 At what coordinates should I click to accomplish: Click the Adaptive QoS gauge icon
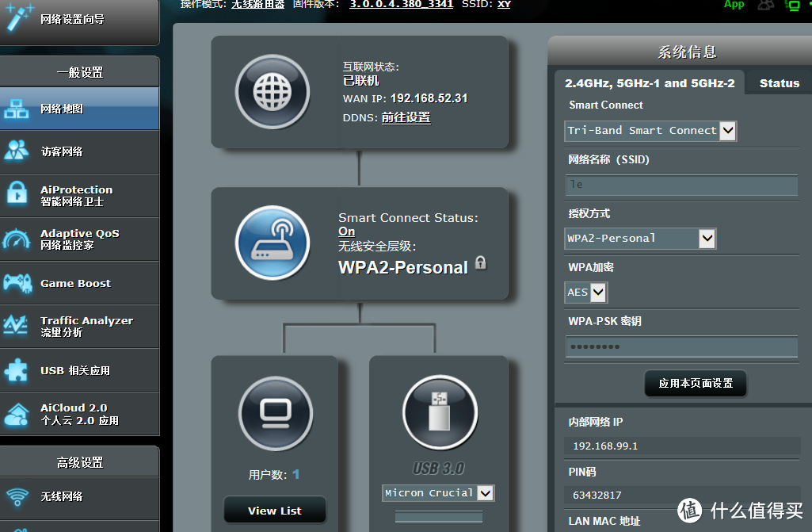[17, 239]
